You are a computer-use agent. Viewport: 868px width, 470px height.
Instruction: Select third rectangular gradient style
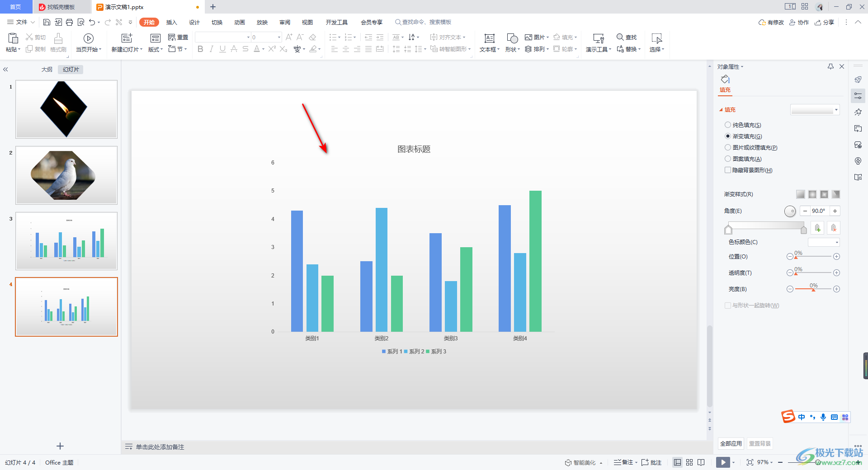point(824,194)
